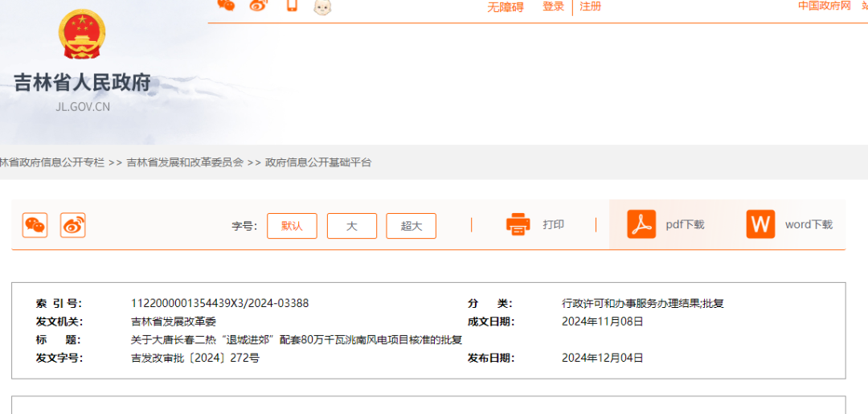Go to 吉林省发展和改革委员会 breadcrumb
This screenshot has height=414, width=868.
185,162
